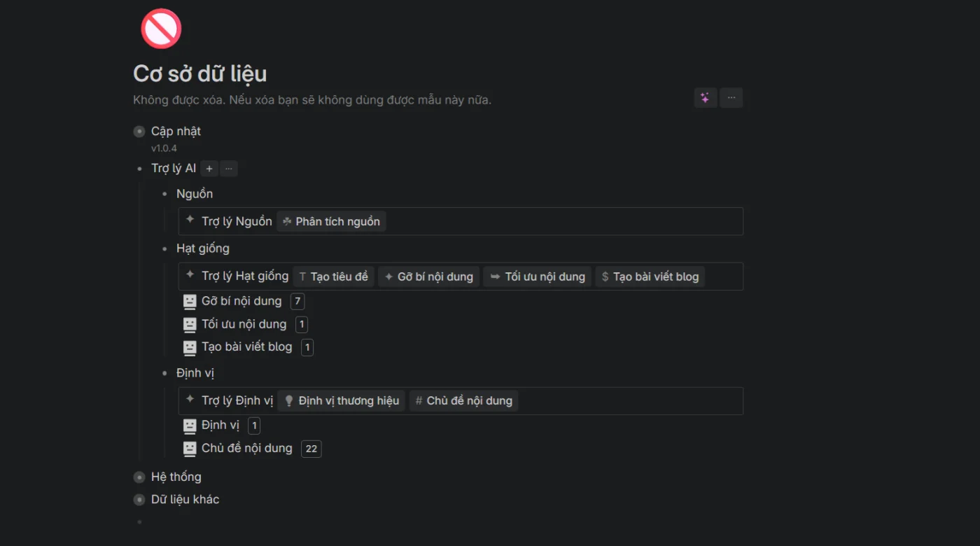This screenshot has height=546, width=980.
Task: Click the Chủ đề nội dung page icon
Action: point(190,448)
